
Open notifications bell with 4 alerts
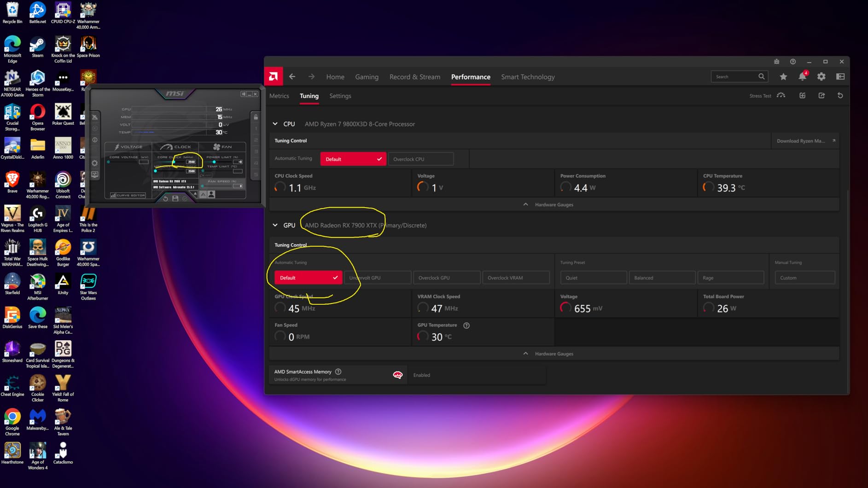click(803, 76)
